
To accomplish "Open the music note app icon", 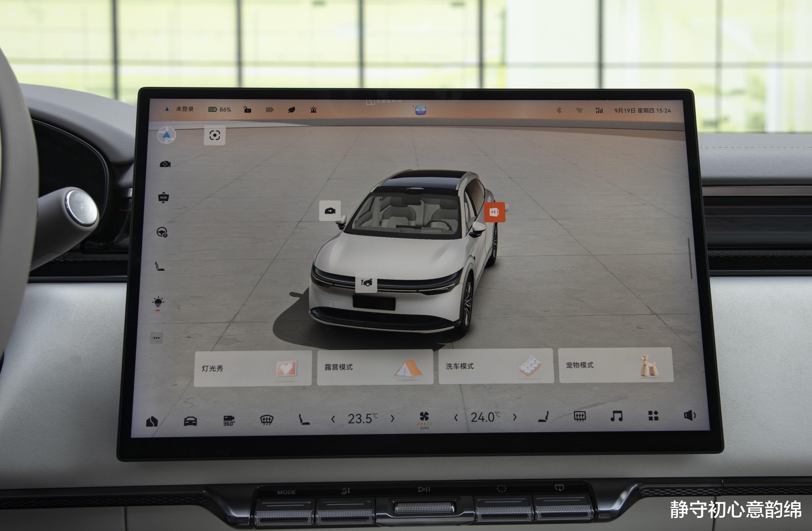I will point(616,416).
